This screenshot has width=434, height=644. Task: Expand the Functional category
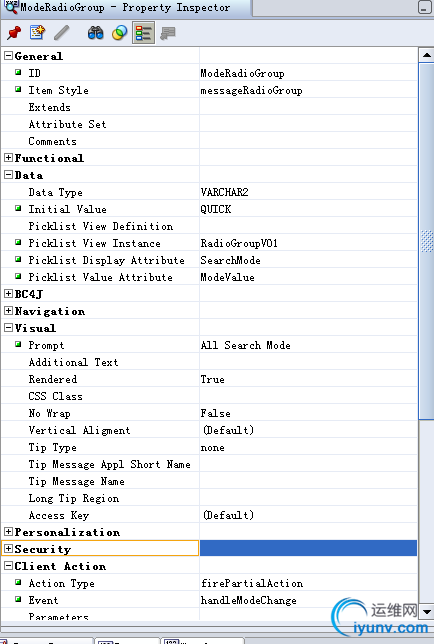tap(8, 157)
